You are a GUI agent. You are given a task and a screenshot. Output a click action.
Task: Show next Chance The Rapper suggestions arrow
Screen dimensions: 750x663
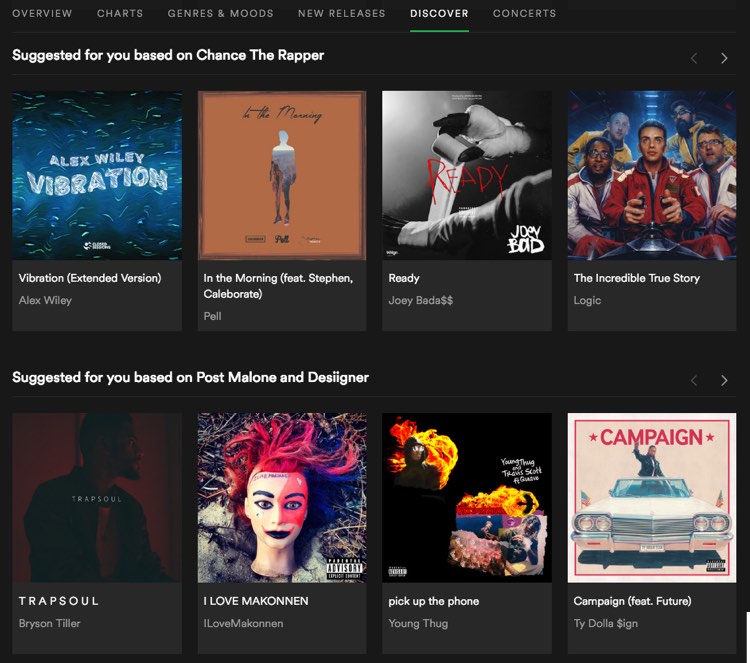pos(724,58)
